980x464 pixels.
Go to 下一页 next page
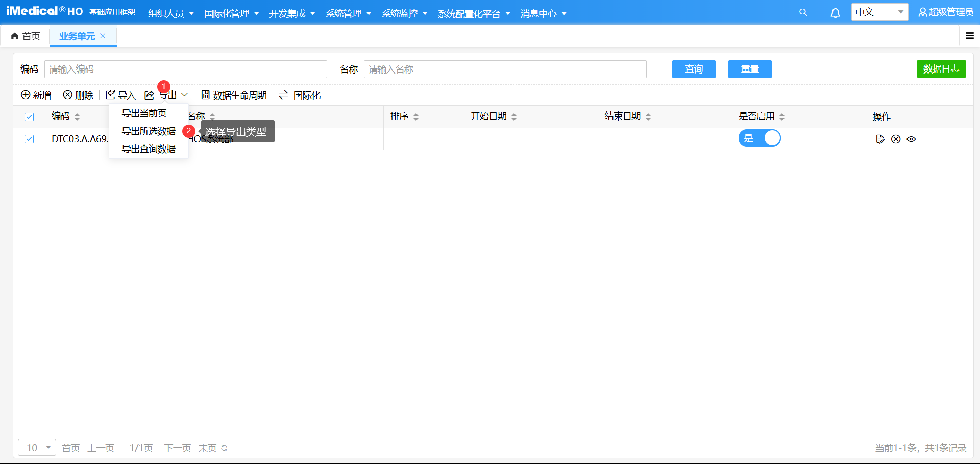[178, 448]
